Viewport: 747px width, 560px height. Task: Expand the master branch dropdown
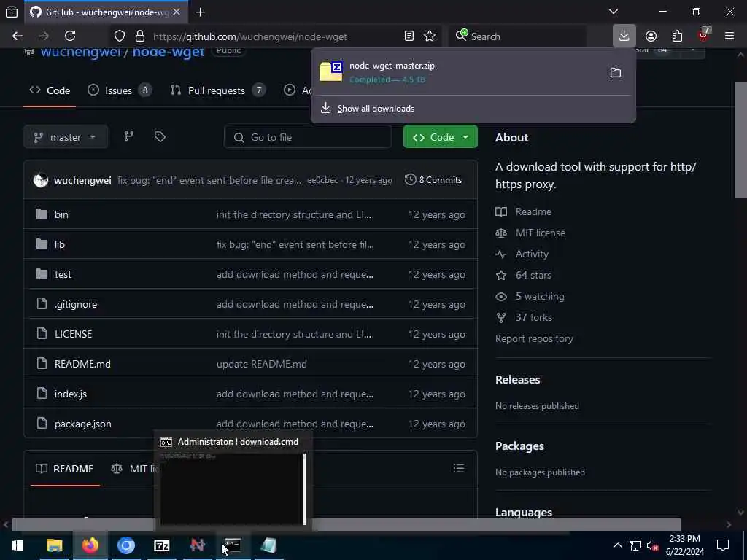click(x=66, y=137)
